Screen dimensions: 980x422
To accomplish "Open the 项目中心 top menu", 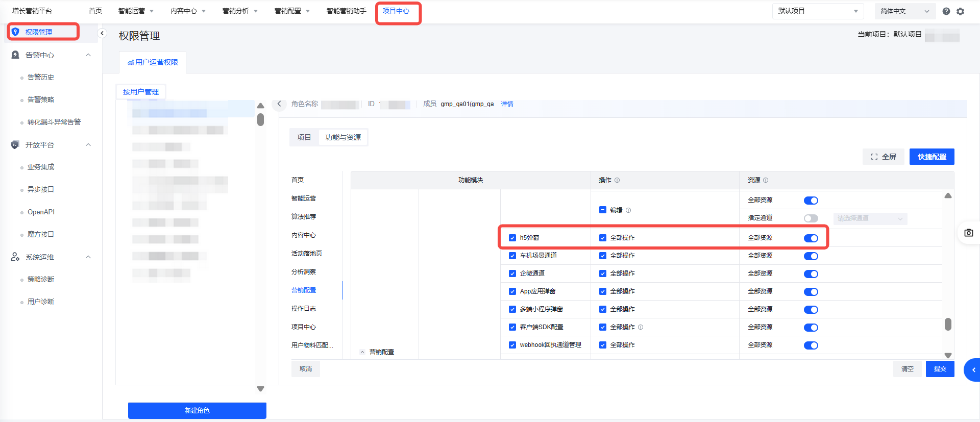I will (396, 11).
